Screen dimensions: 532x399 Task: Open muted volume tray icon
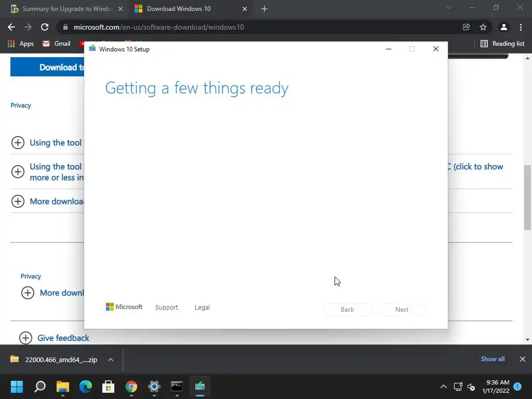(471, 387)
